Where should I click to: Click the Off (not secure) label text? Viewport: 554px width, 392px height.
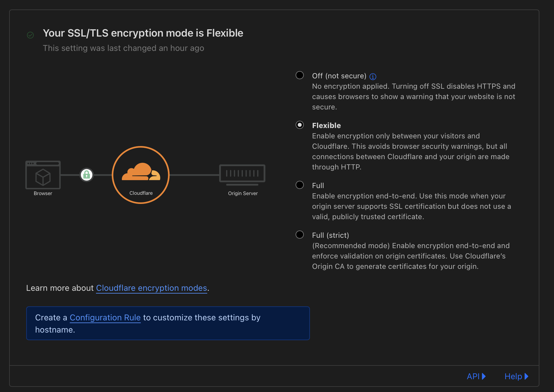coord(339,76)
